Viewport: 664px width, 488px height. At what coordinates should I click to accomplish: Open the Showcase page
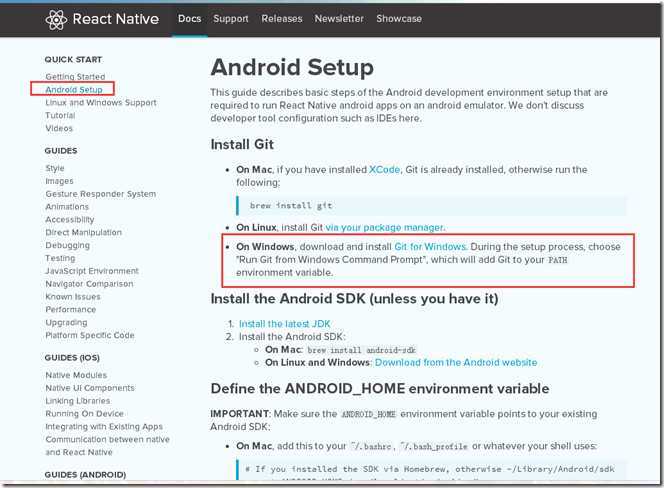[399, 19]
